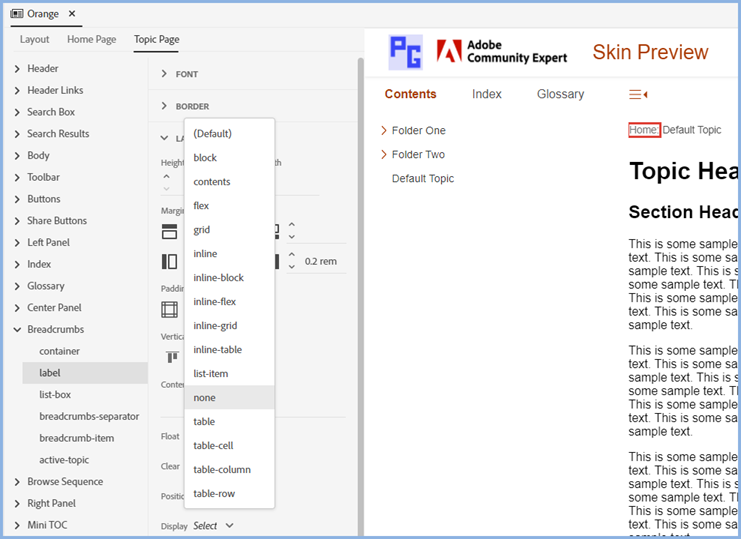Select 'inline-block' in the dropdown list
The image size is (741, 539).
tap(218, 278)
